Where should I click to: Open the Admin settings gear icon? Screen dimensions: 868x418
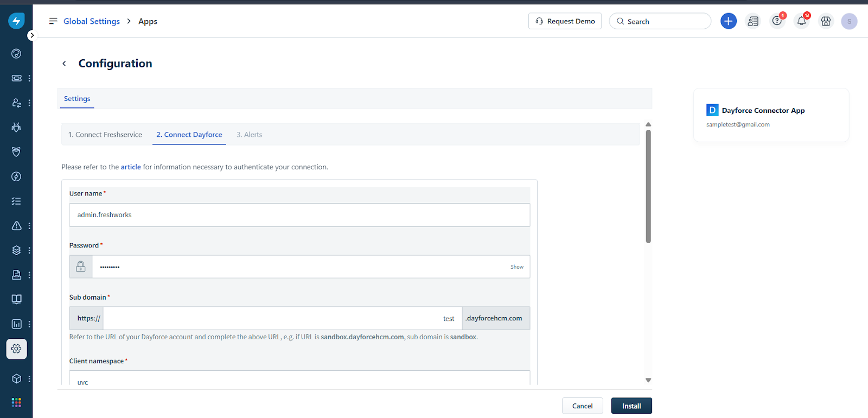16,349
